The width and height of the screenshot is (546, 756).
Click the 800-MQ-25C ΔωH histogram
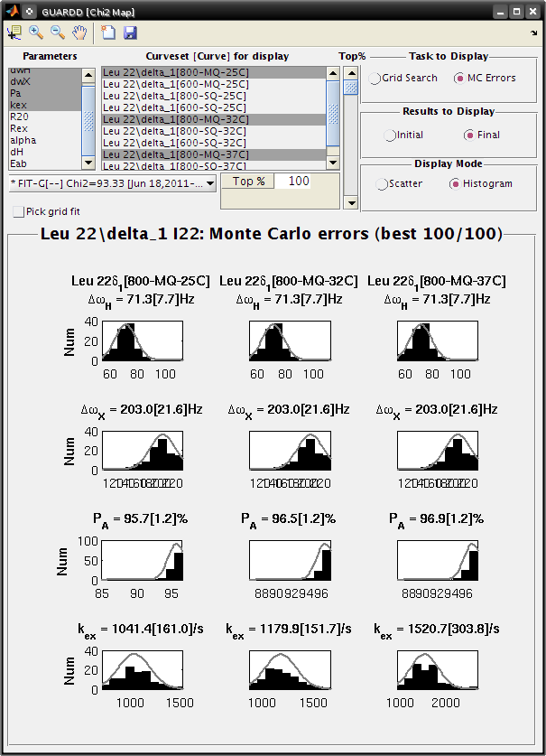[143, 341]
